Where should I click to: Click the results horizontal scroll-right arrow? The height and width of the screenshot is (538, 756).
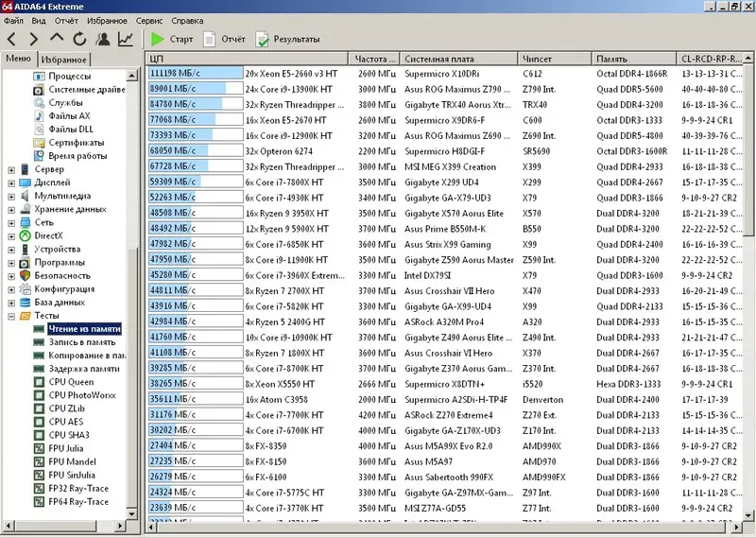737,528
